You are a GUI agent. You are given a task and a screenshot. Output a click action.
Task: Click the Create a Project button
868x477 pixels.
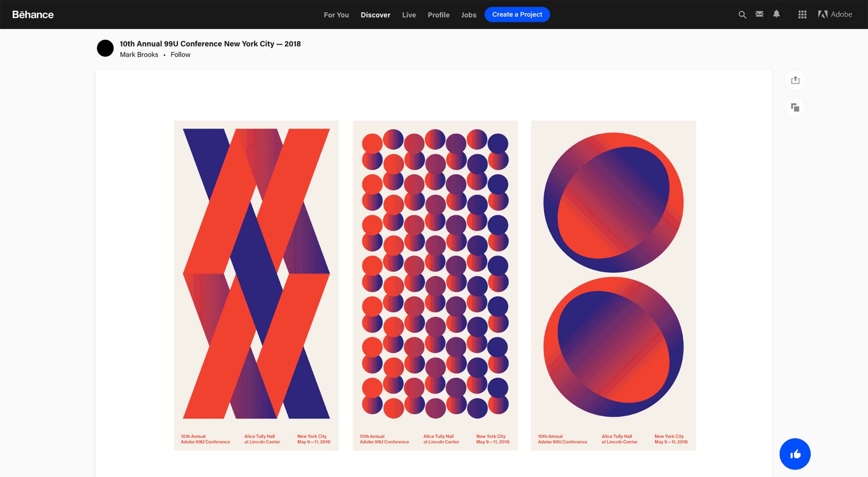[x=517, y=15]
